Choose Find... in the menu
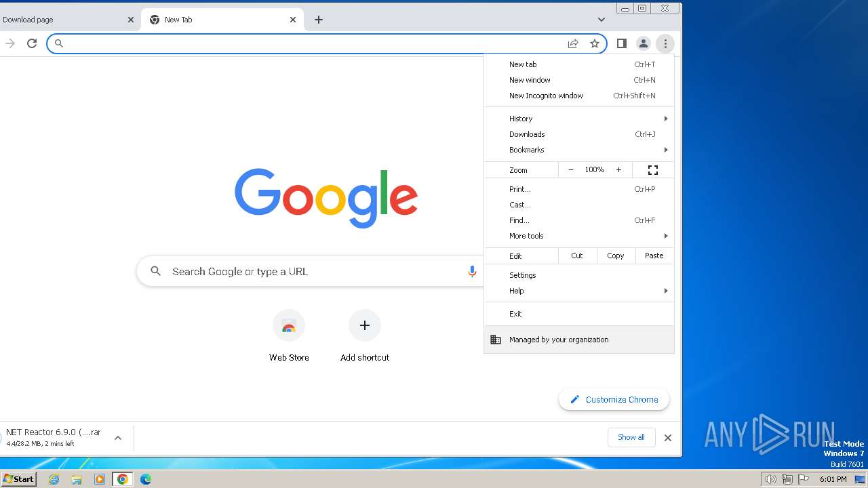Viewport: 868px width, 488px height. pyautogui.click(x=579, y=220)
